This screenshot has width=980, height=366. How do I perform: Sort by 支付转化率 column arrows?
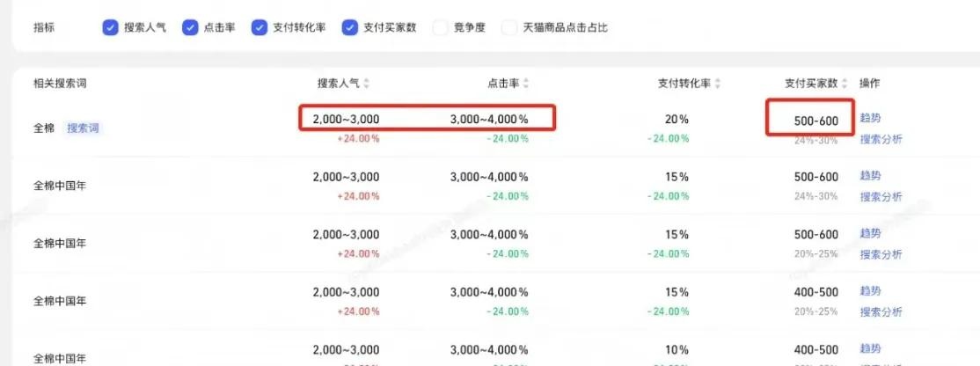pyautogui.click(x=718, y=84)
